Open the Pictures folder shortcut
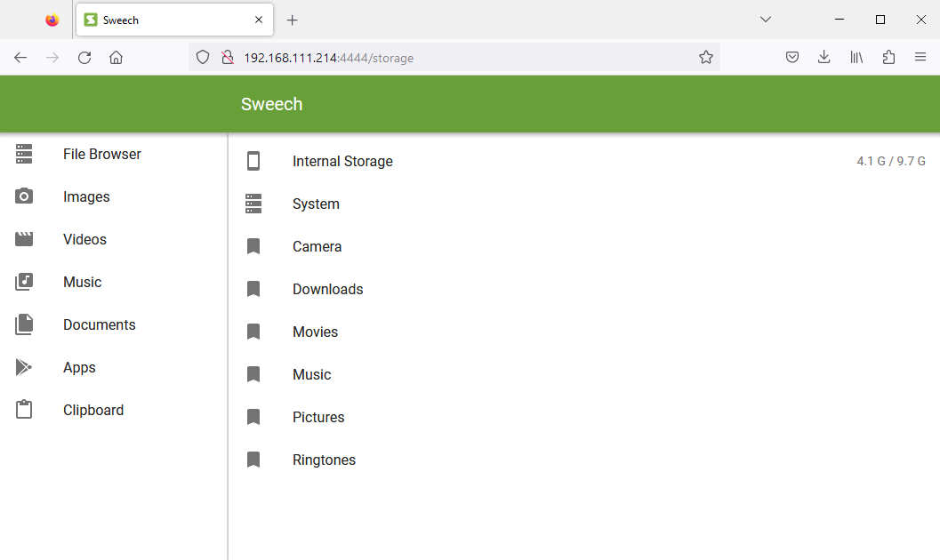 [584, 417]
